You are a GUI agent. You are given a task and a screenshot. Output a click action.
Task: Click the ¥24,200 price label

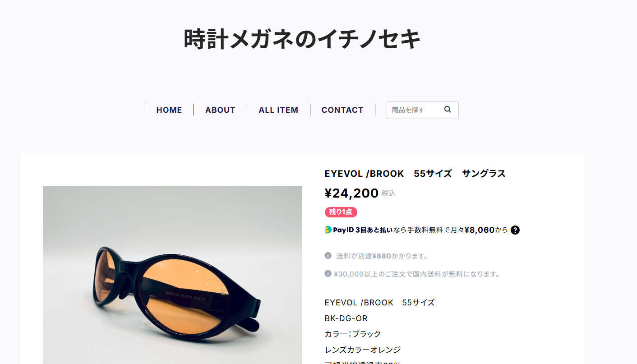coord(351,193)
